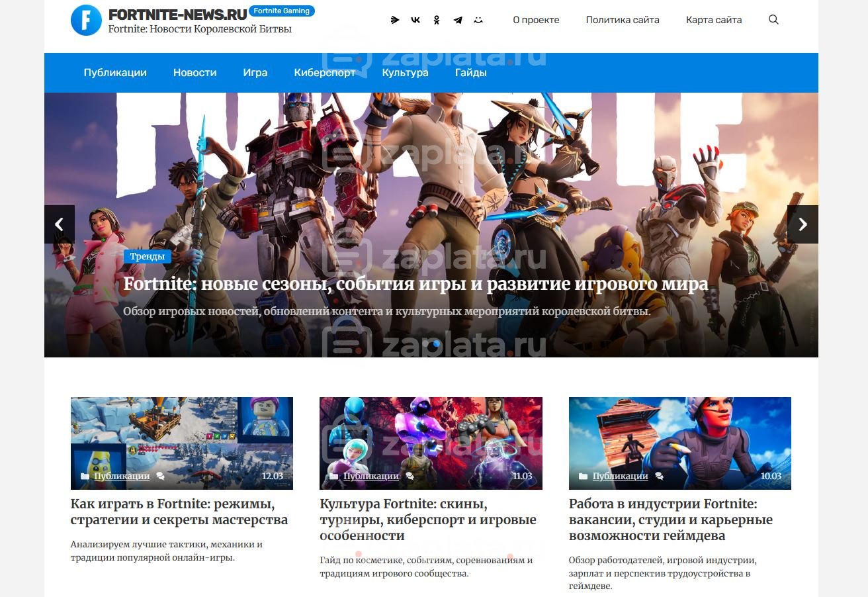Click folder icon on the 11.03 article
This screenshot has width=868, height=597.
point(333,476)
